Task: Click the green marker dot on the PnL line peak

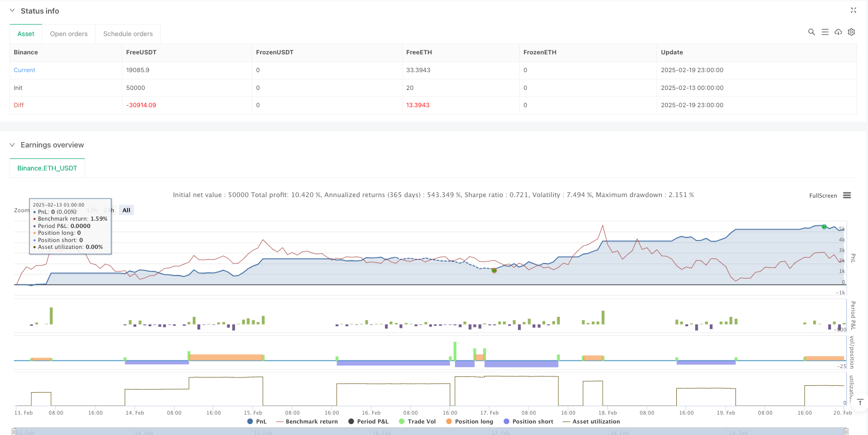Action: coord(824,227)
